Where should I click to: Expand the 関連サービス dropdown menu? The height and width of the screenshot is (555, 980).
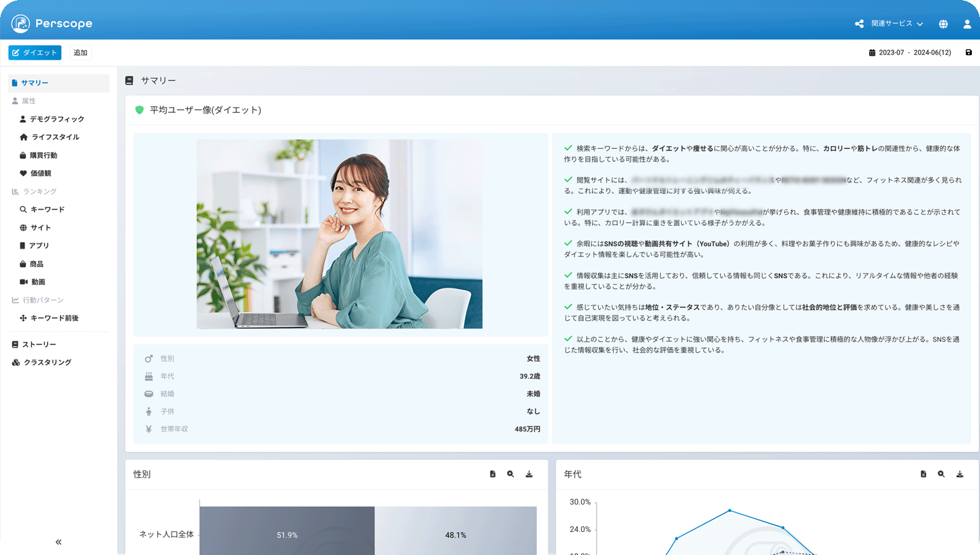coord(890,24)
